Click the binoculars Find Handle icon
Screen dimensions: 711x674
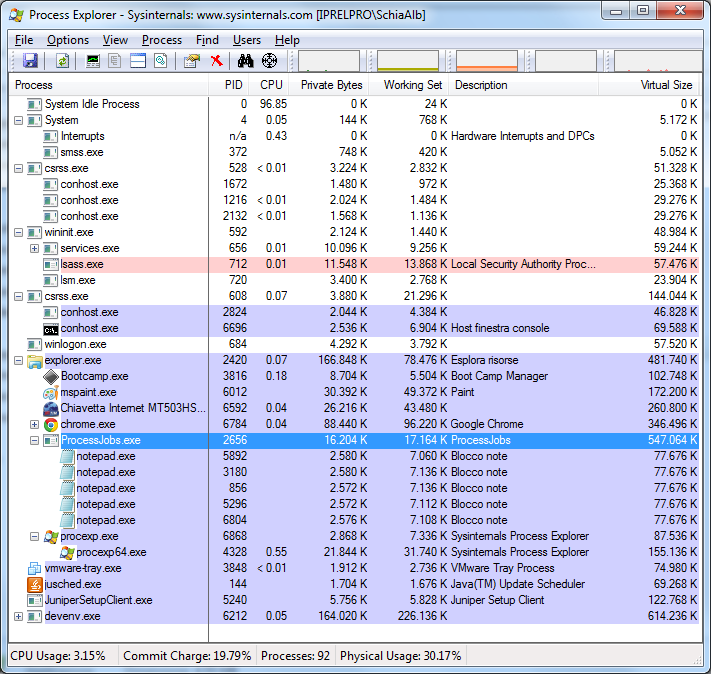[245, 60]
